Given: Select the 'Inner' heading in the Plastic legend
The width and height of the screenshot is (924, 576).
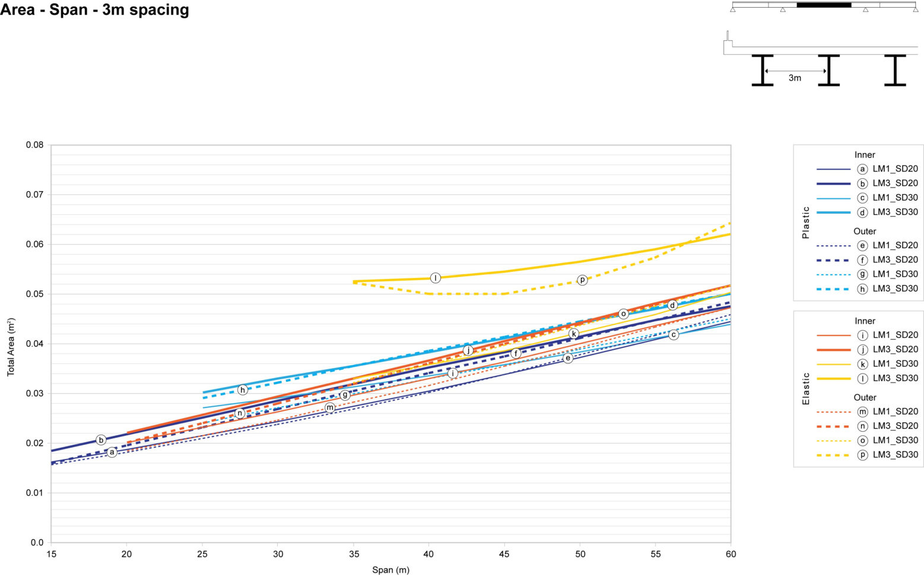Looking at the screenshot, I should (x=865, y=155).
